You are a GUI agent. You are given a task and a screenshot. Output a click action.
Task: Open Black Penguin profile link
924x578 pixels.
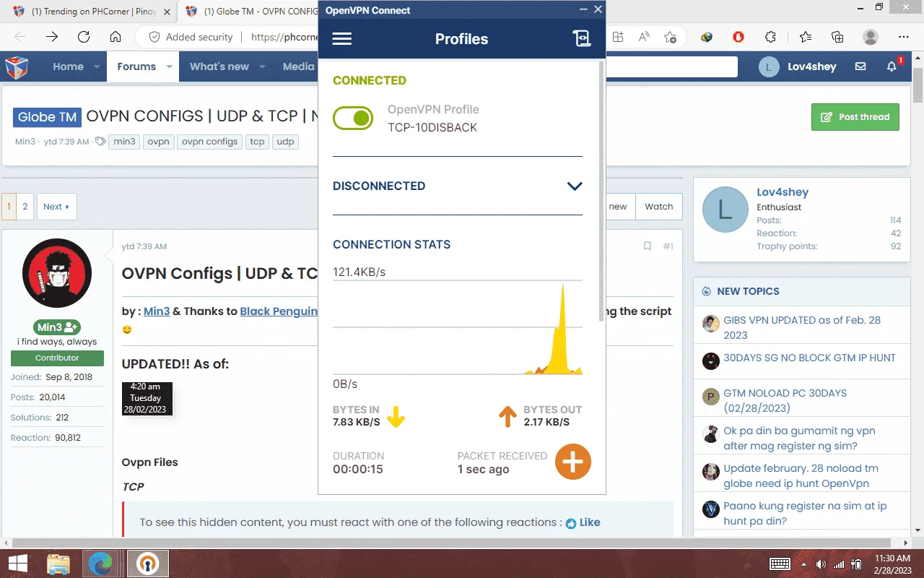279,311
